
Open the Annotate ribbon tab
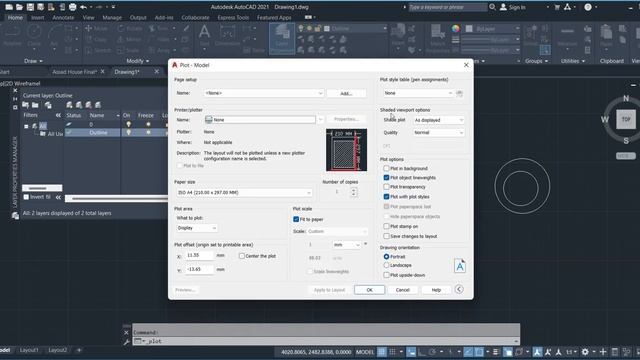pyautogui.click(x=63, y=18)
